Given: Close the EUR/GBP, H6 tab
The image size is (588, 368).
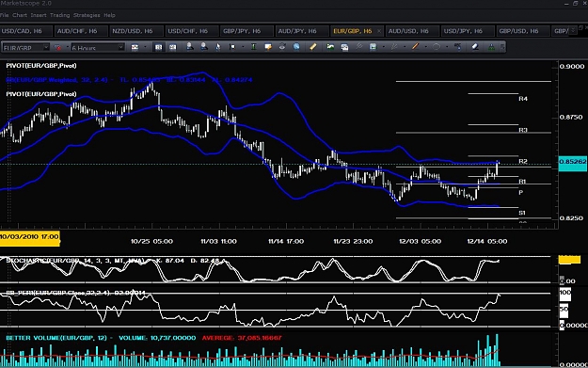Looking at the screenshot, I should coord(379,31).
